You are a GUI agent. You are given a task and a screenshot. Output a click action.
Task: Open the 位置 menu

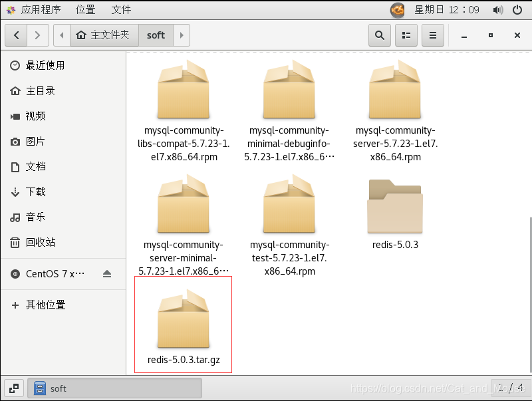[85, 9]
